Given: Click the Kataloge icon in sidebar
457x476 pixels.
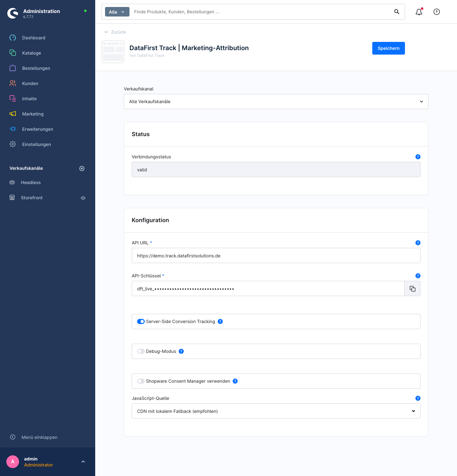Looking at the screenshot, I should point(13,53).
